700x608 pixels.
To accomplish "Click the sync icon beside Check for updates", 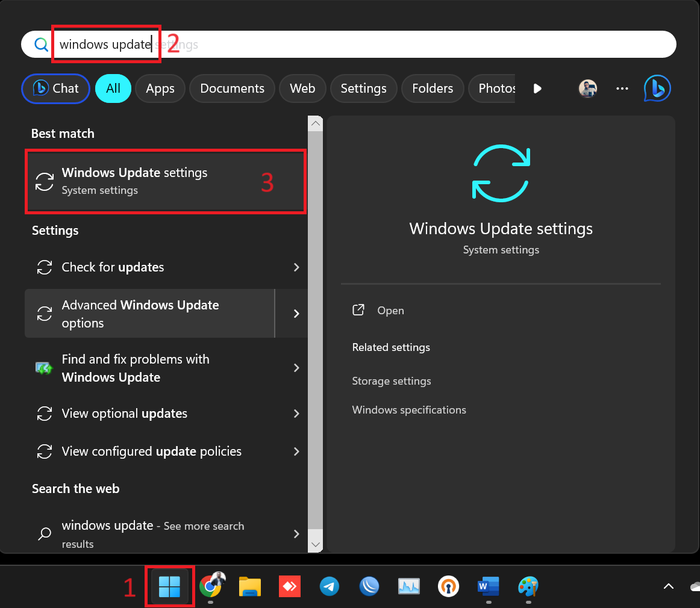I will click(x=44, y=267).
